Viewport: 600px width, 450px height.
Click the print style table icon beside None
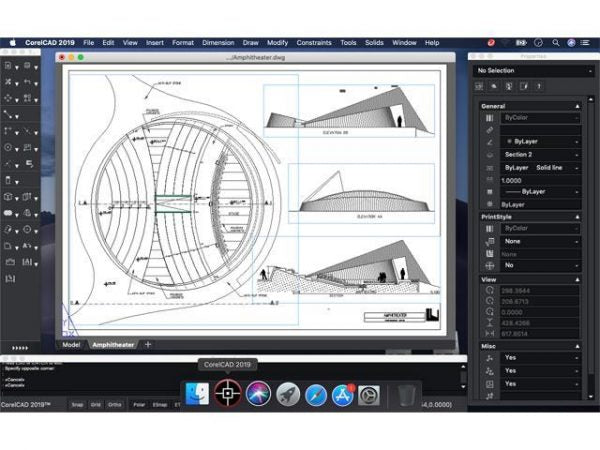[x=489, y=241]
